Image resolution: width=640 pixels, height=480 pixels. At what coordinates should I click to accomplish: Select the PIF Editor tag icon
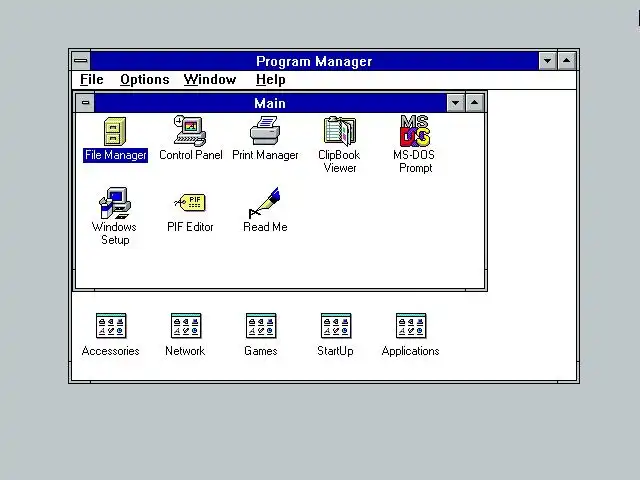(190, 202)
